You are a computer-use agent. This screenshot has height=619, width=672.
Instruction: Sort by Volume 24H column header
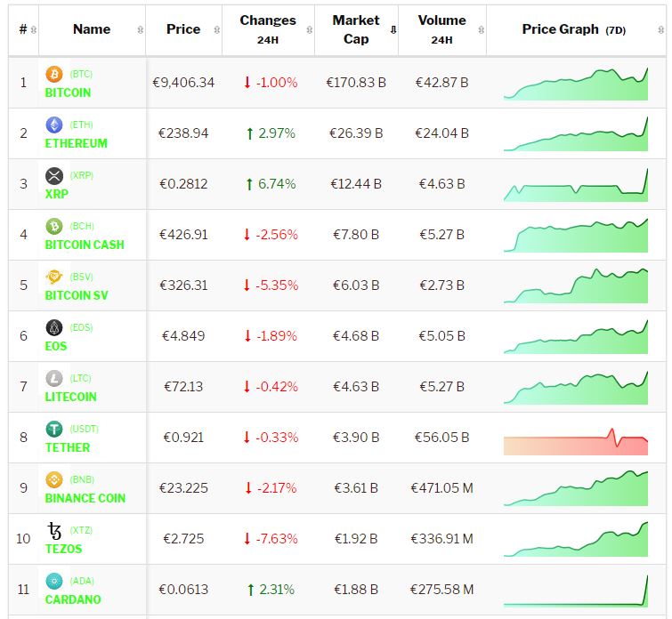pyautogui.click(x=441, y=29)
